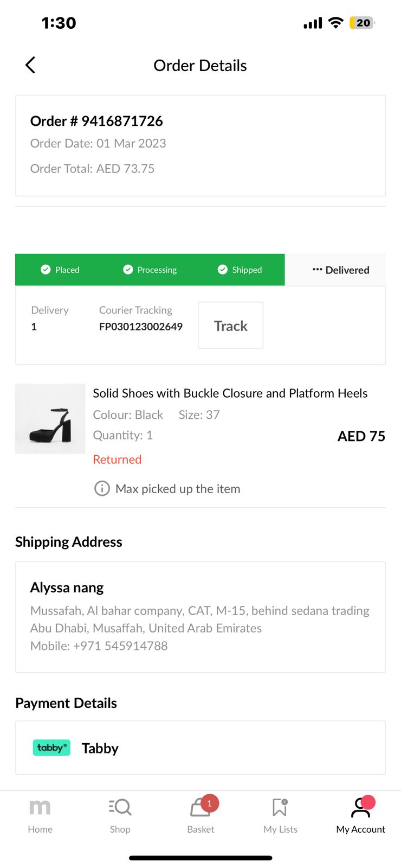Tap the info icon beside pickup note
Screen dimensions: 401x868
[102, 489]
